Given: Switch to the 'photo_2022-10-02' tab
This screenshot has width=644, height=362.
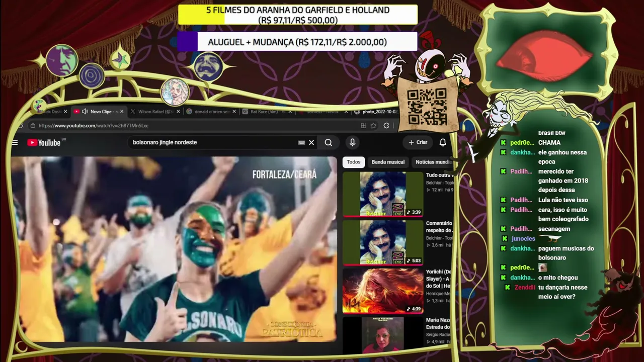Looking at the screenshot, I should point(376,112).
